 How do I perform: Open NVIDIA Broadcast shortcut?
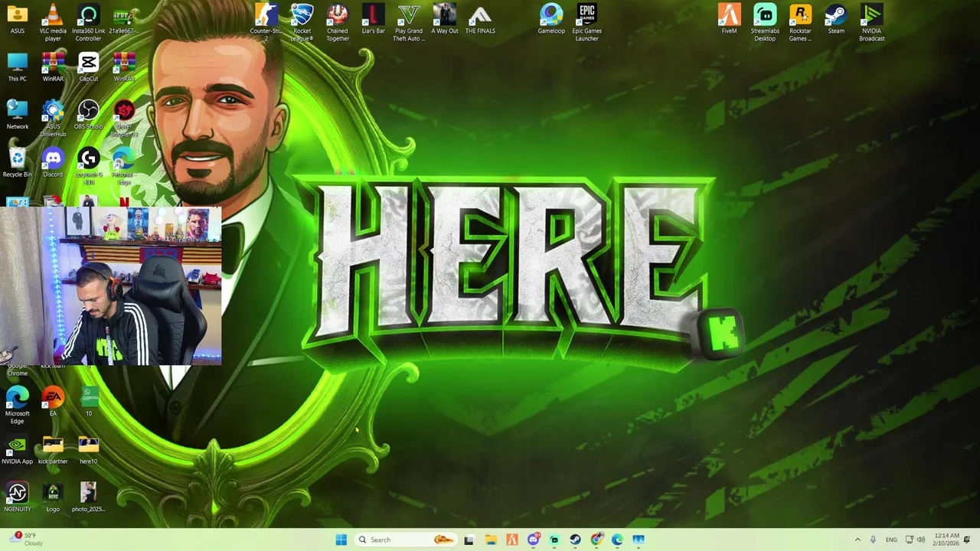click(871, 23)
